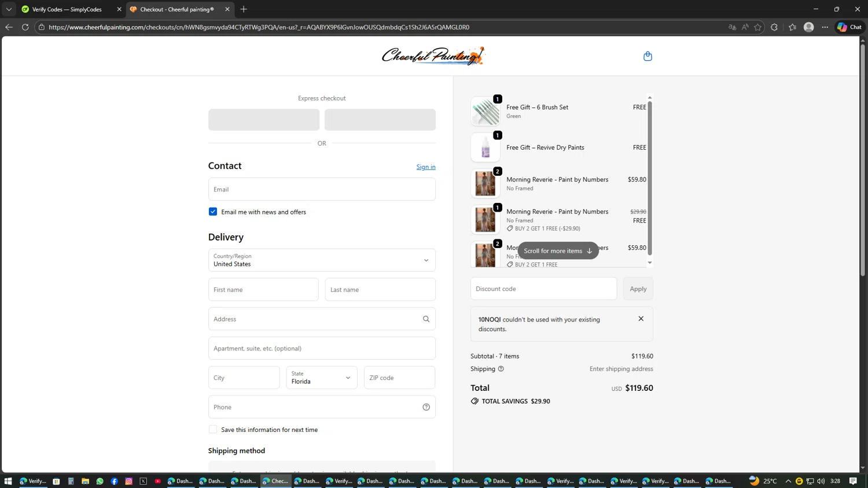
Task: Click the Free Gift 6 Brush Set thumbnail
Action: [x=485, y=112]
